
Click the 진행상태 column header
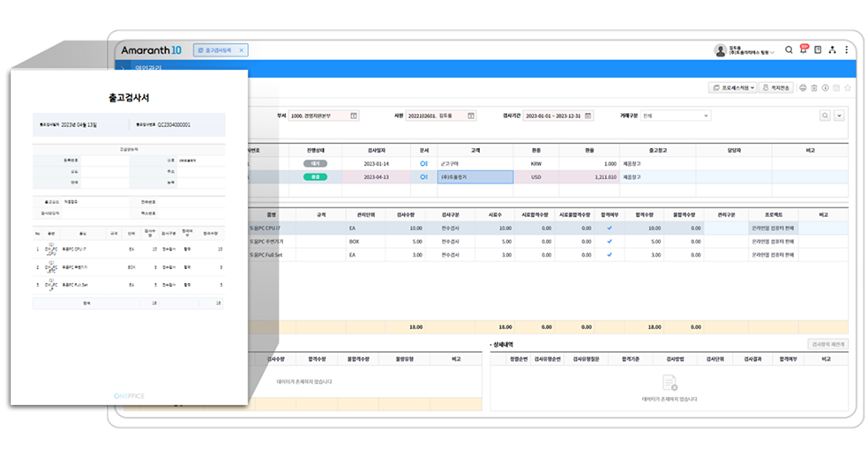coord(316,151)
